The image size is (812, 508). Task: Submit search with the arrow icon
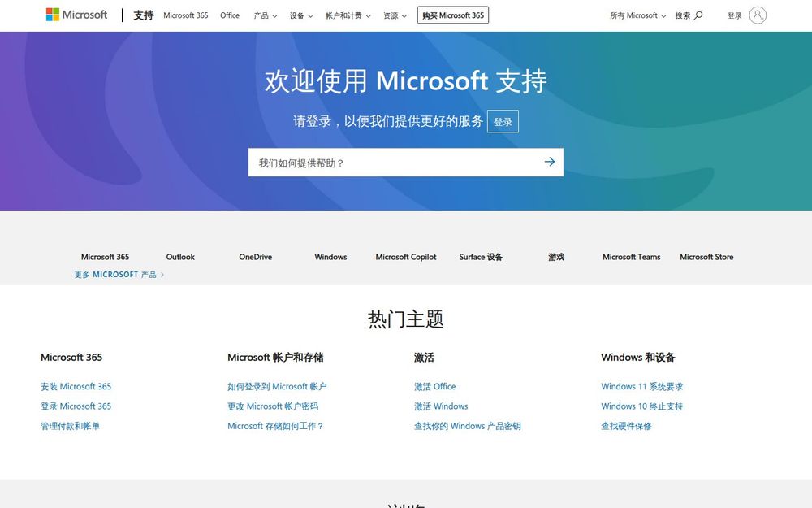pyautogui.click(x=550, y=163)
